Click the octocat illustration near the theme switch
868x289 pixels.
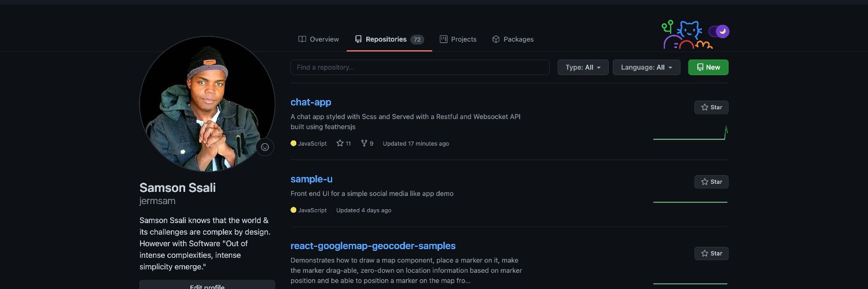pos(687,35)
